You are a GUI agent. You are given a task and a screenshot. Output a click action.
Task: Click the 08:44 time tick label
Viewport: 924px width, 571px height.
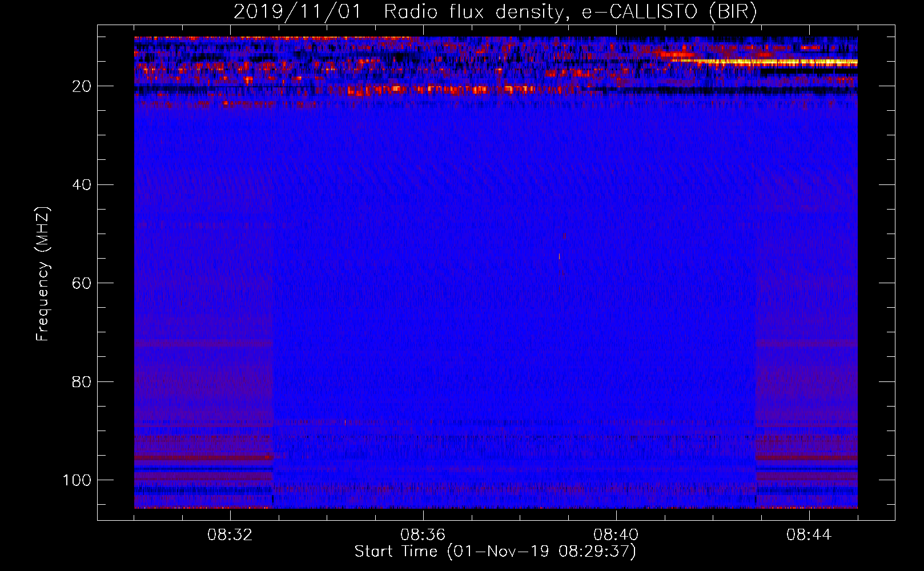809,535
